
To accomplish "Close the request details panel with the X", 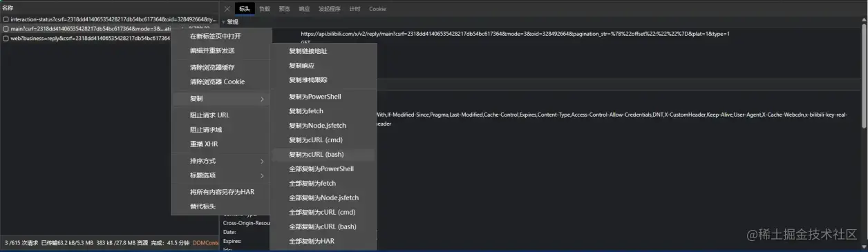I will [x=227, y=9].
